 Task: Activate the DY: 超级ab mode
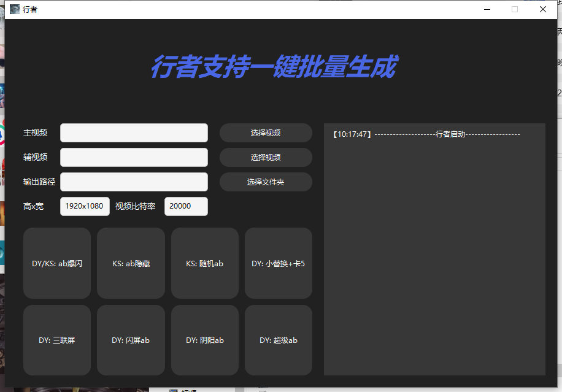tap(278, 340)
